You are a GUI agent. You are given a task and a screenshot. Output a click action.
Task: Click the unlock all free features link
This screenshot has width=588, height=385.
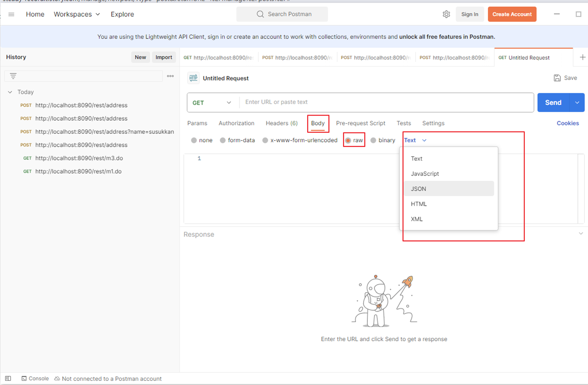coord(446,37)
